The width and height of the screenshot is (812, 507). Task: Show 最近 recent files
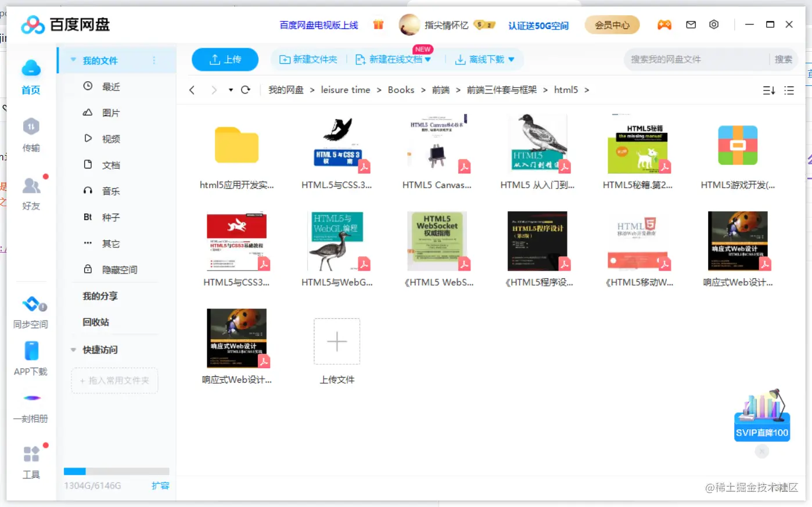(110, 87)
